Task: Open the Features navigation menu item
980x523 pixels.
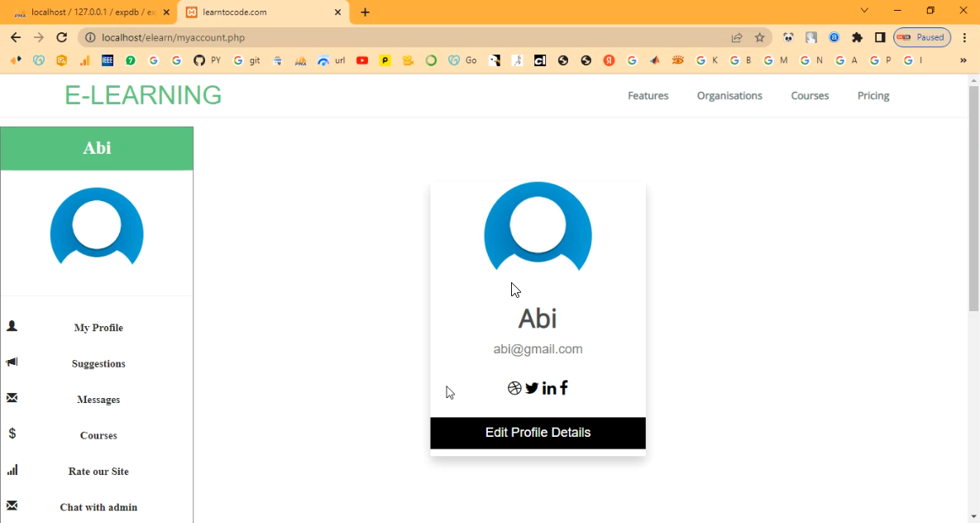Action: click(x=648, y=96)
